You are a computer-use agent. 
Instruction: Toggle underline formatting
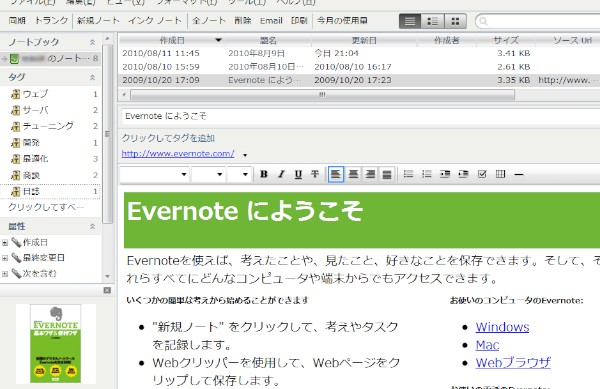[298, 174]
